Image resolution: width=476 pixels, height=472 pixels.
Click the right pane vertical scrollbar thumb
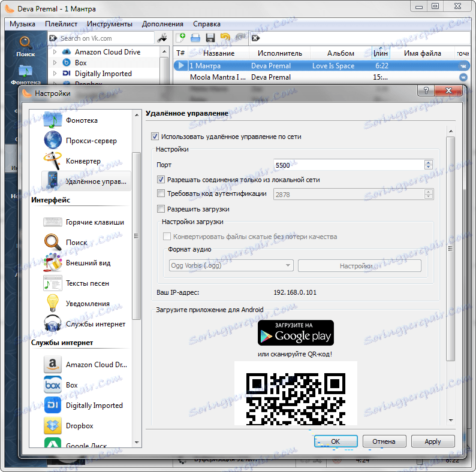[x=451, y=249]
